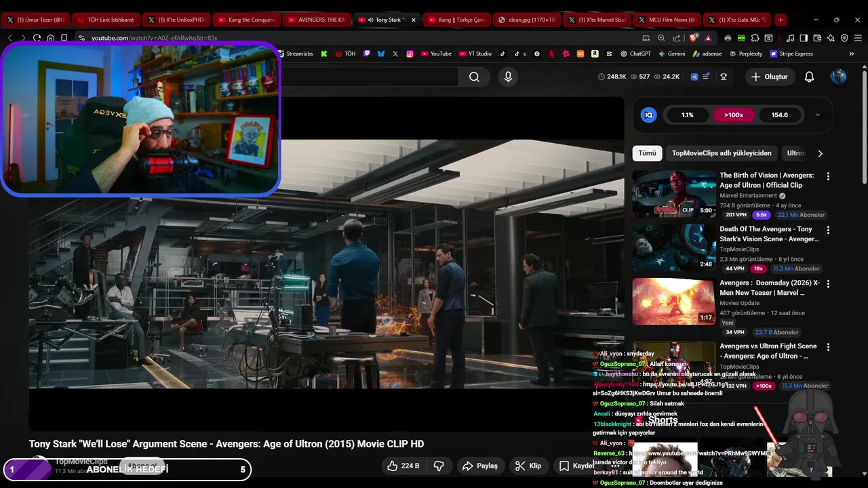Open Kick bookmark icon

coord(324,54)
